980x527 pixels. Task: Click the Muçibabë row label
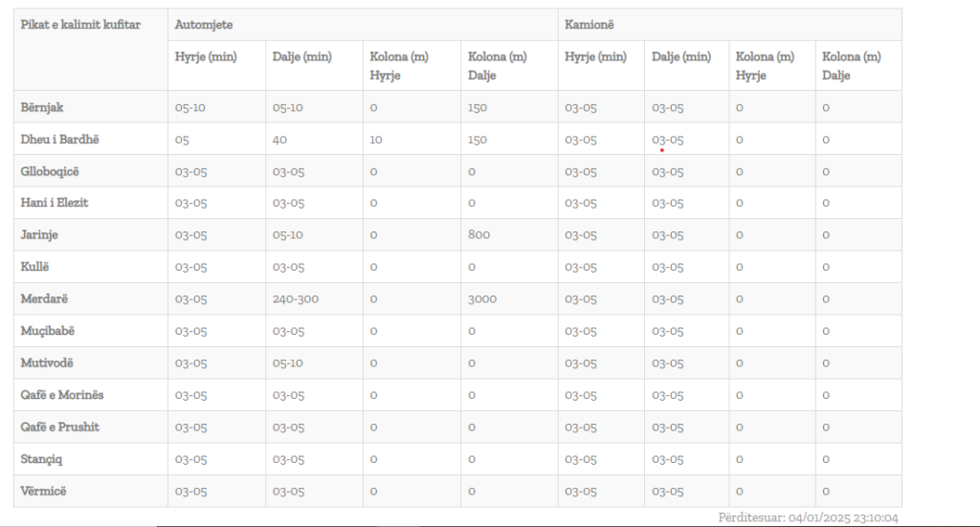pyautogui.click(x=48, y=331)
